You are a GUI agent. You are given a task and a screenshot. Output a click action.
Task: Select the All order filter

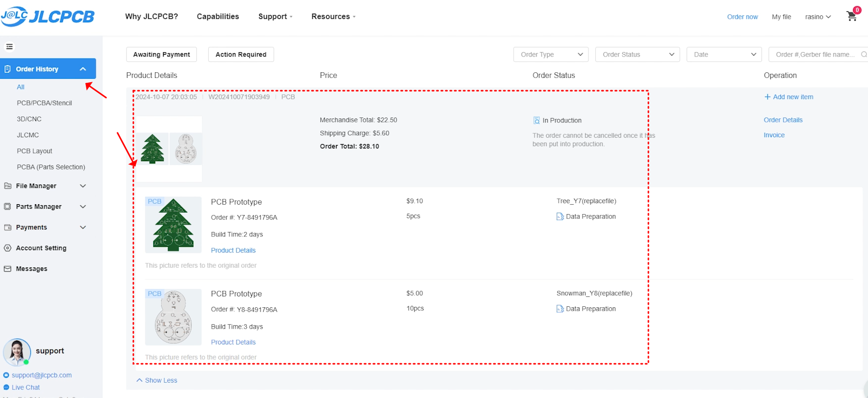20,87
